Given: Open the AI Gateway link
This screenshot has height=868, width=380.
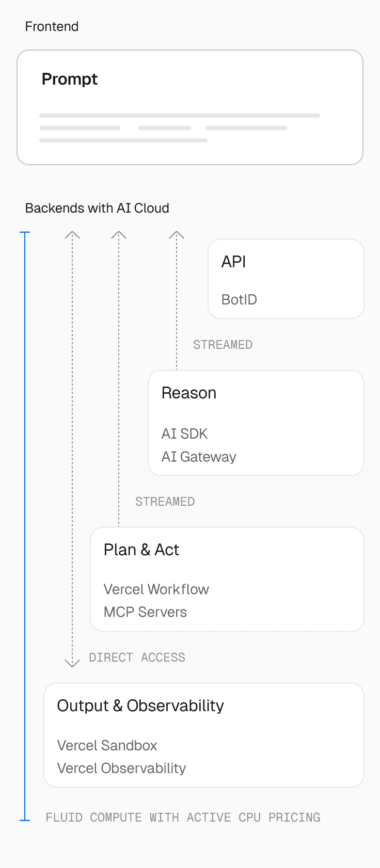Looking at the screenshot, I should [x=199, y=457].
